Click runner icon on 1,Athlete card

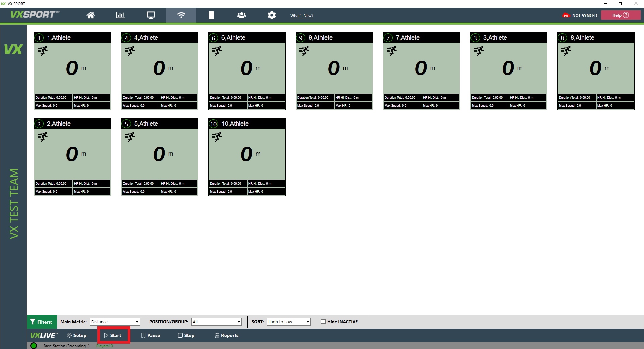[x=42, y=51]
